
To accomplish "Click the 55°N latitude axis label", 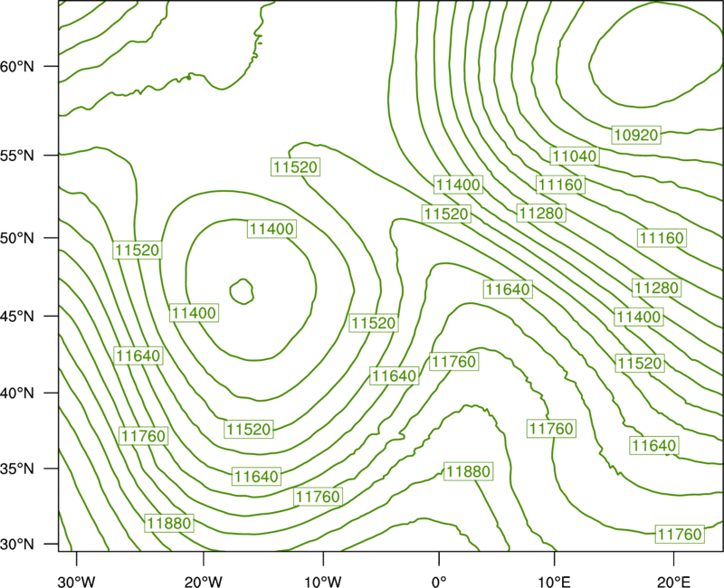I will pyautogui.click(x=17, y=156).
